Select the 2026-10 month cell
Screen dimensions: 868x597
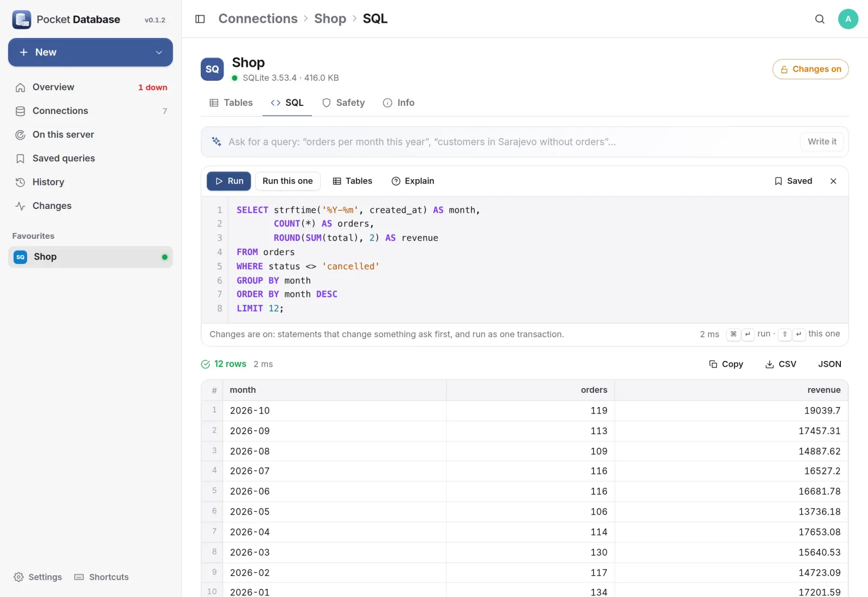334,411
